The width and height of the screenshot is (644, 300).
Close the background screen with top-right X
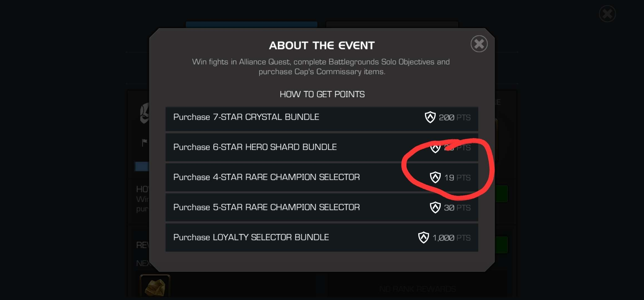pos(607,14)
